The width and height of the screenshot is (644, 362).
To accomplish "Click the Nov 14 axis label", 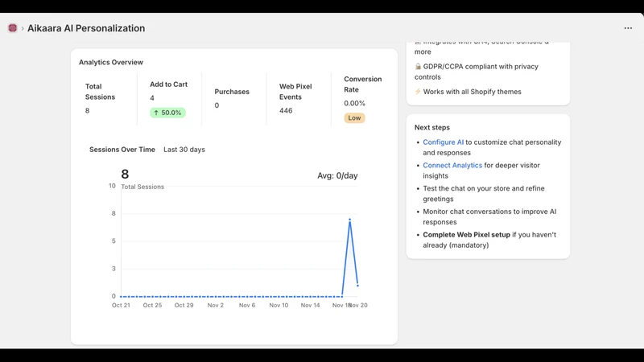I will pyautogui.click(x=310, y=306).
